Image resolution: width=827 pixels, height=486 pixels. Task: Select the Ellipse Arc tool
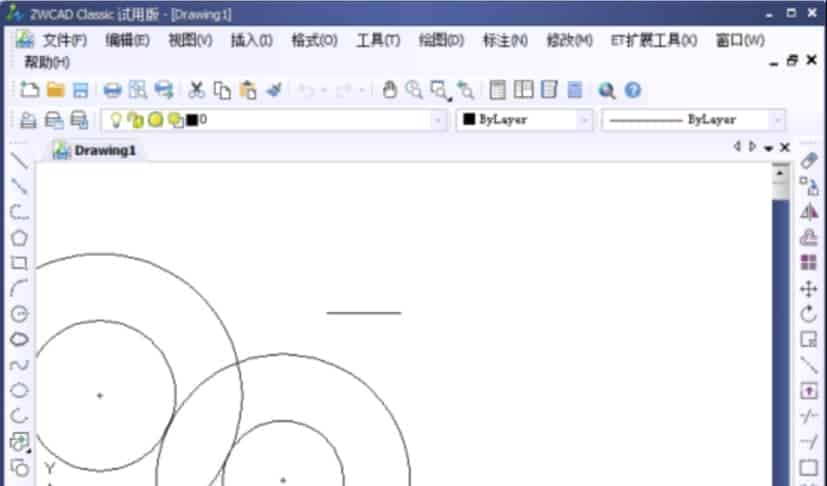(20, 416)
